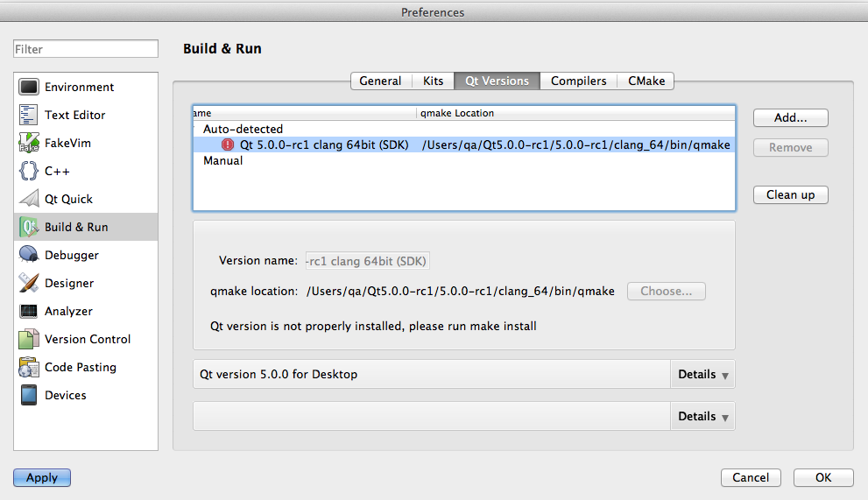
Task: Select the Qt Quick paper plane icon
Action: click(29, 199)
